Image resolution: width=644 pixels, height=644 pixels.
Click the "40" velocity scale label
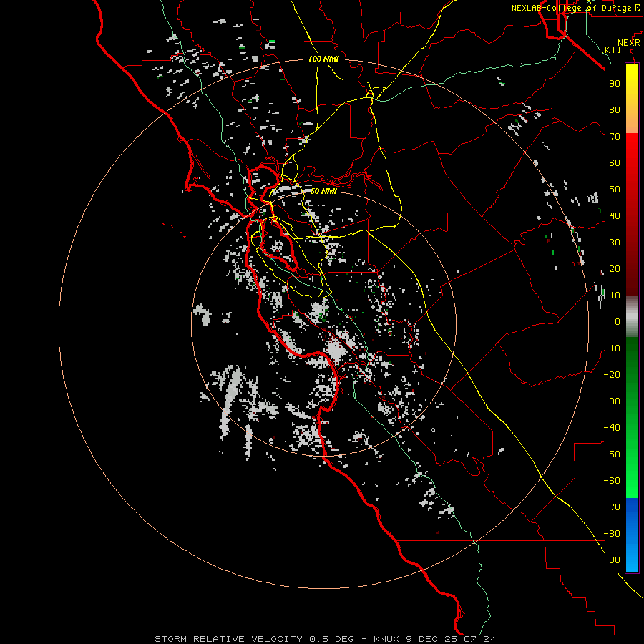(x=615, y=215)
